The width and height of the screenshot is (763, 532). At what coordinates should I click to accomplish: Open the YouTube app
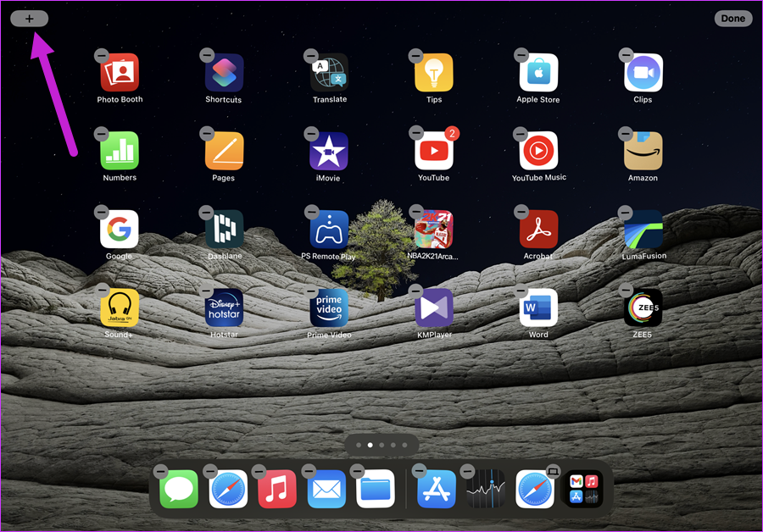click(x=434, y=151)
